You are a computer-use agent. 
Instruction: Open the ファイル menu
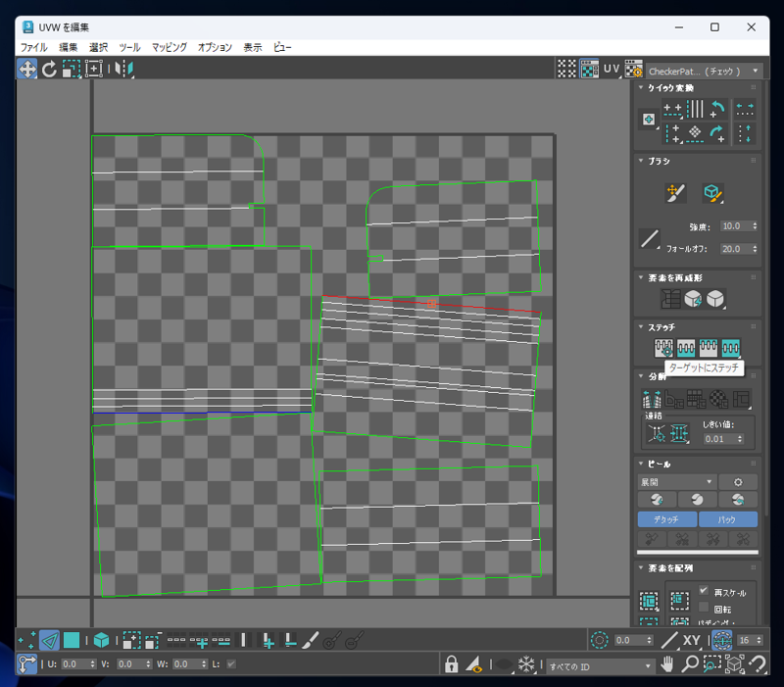(34, 47)
